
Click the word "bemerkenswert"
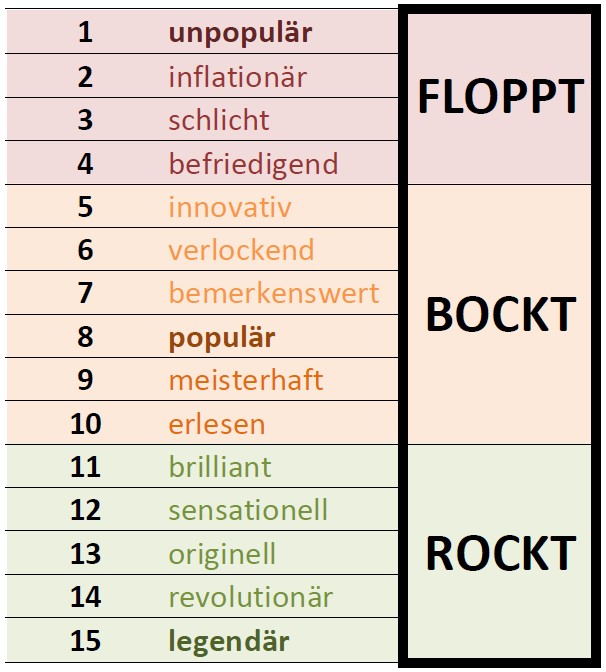pos(274,294)
